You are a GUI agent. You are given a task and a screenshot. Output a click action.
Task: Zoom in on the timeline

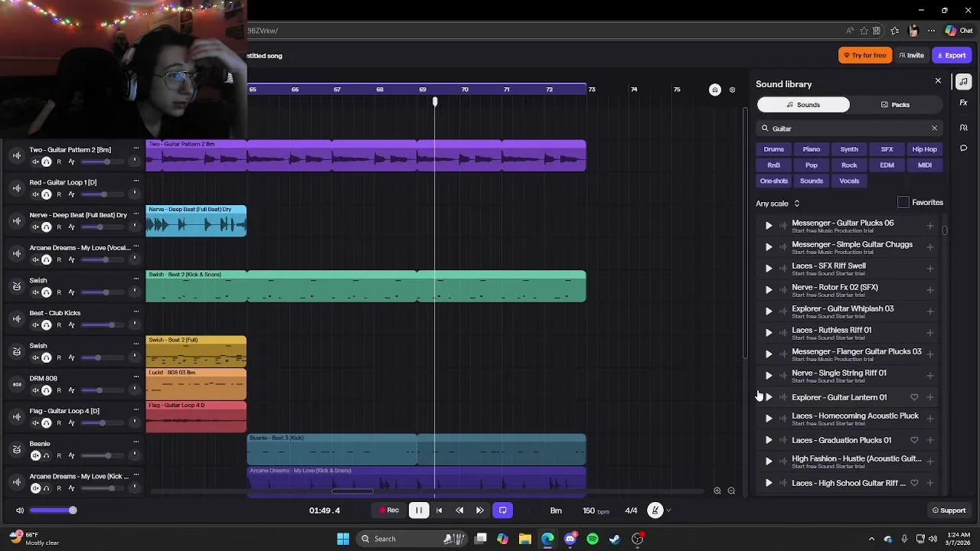[x=717, y=491]
